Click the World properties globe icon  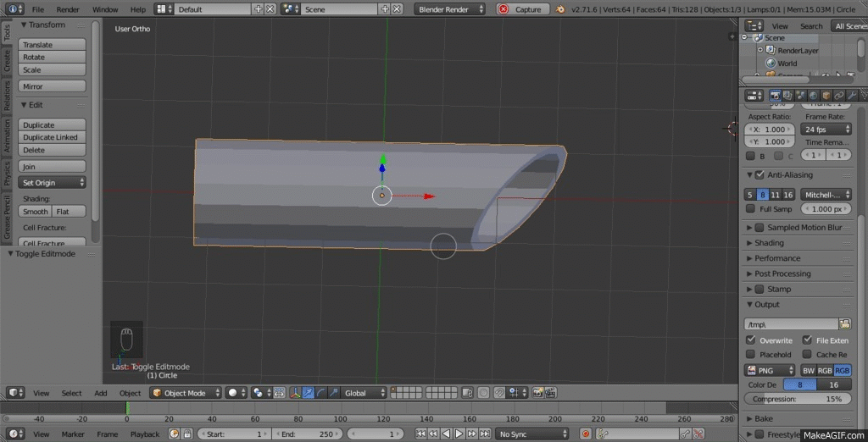click(x=813, y=95)
